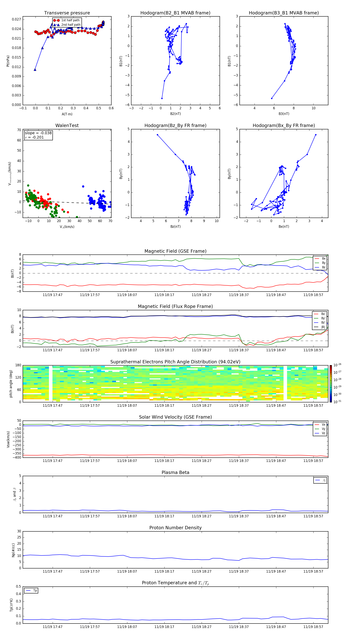
Task: Click the Vz legend entry in velocity plot
Action: click(320, 433)
